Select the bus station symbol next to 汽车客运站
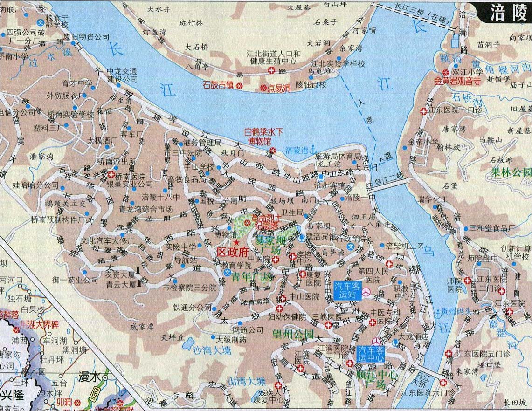The image size is (532, 411). click(x=368, y=291)
